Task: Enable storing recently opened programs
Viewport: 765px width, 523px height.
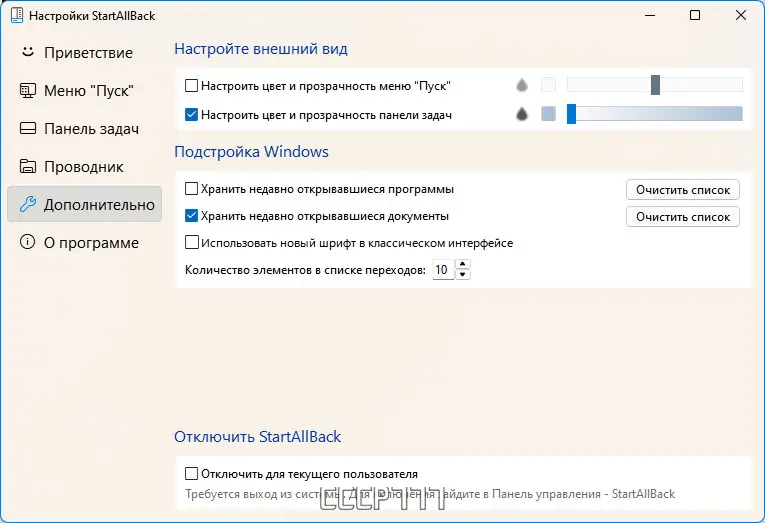Action: tap(192, 188)
